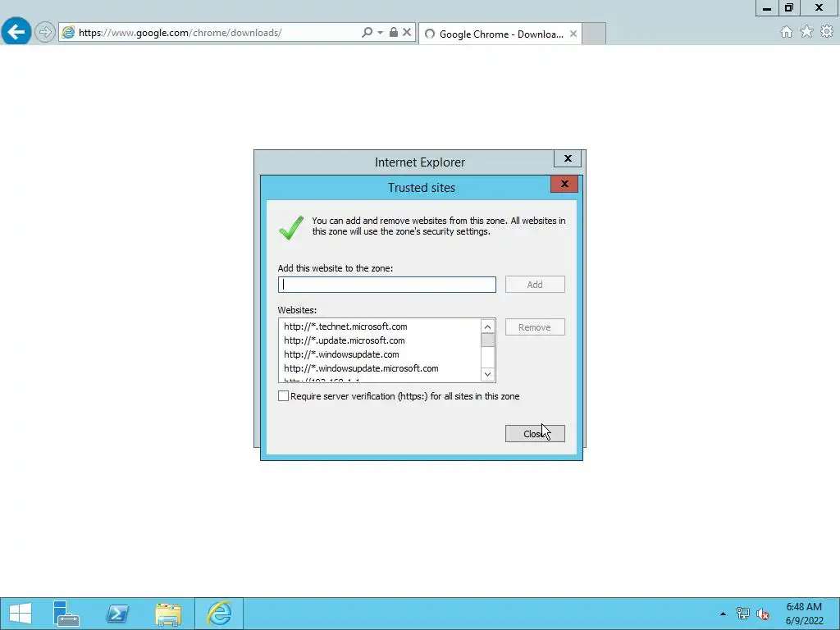
Task: Click the Remove button
Action: point(535,327)
